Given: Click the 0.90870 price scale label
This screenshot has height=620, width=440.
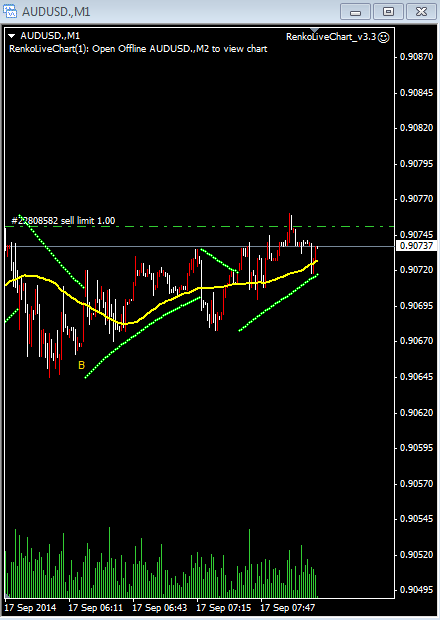Looking at the screenshot, I should tap(416, 57).
